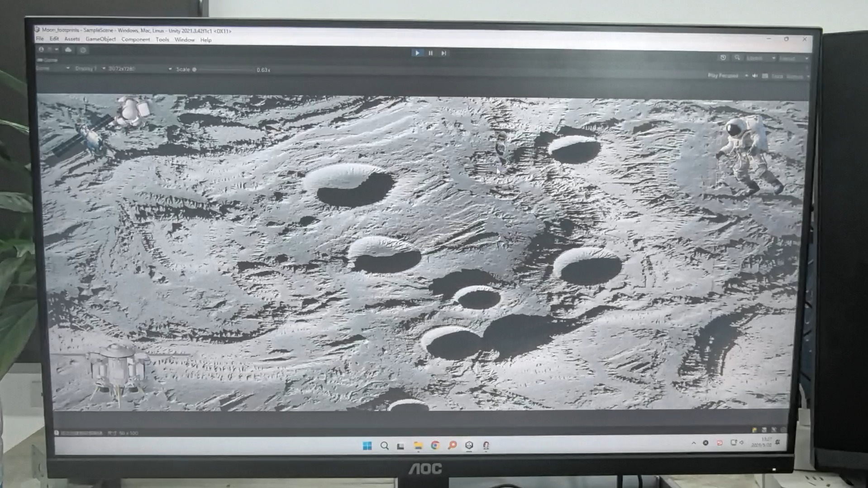
Task: Toggle the Stats overlay button
Action: pos(777,77)
